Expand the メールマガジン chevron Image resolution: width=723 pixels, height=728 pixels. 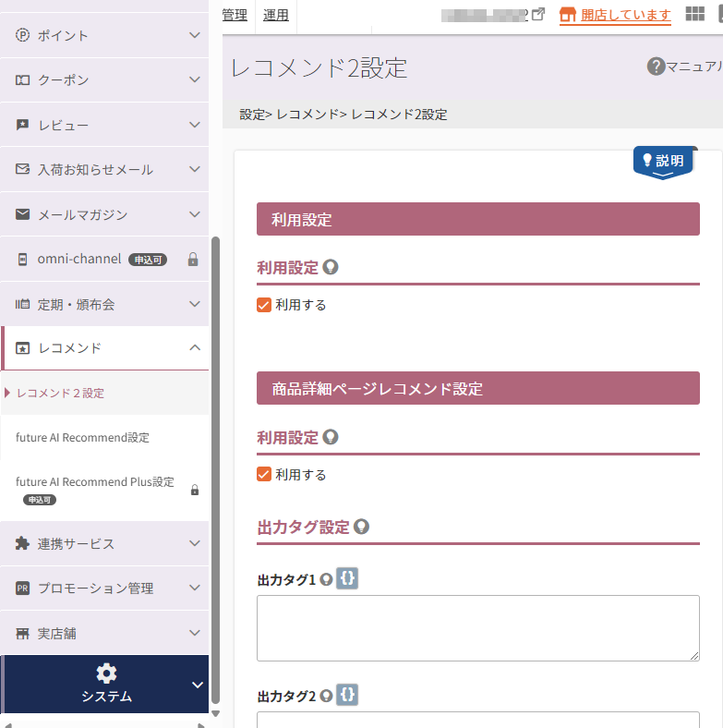[x=195, y=214]
